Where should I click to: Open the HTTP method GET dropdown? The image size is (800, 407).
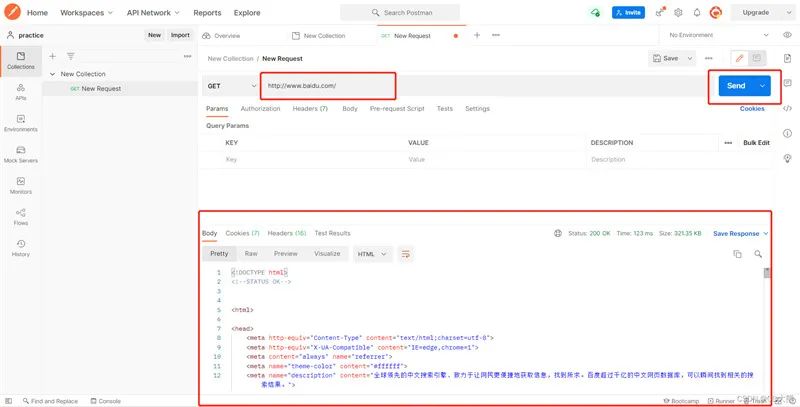(231, 86)
